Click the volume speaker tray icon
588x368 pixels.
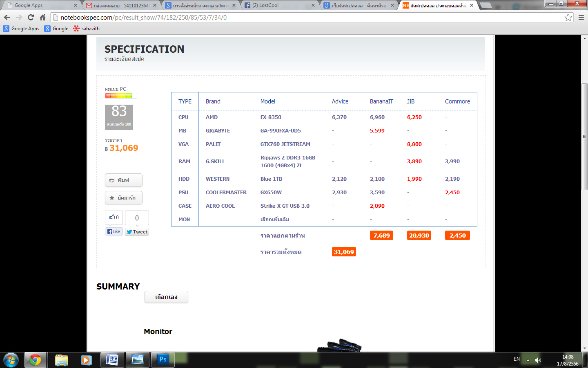(x=538, y=360)
